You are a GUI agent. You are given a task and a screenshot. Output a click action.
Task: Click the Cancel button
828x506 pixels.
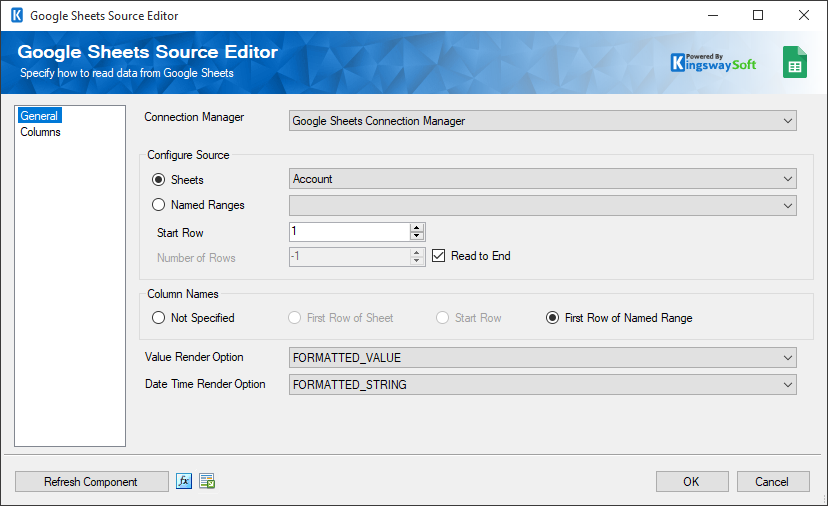772,481
